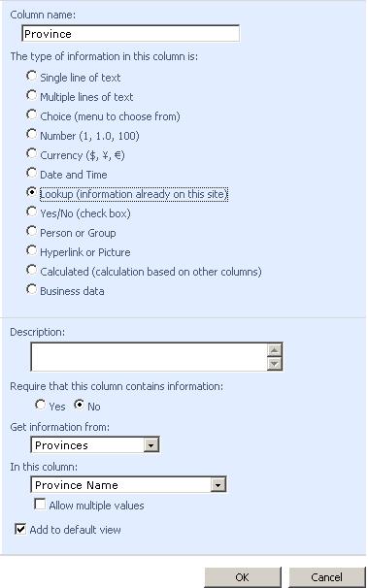The image size is (368, 588).
Task: Uncheck Add to default view
Action: (x=20, y=529)
